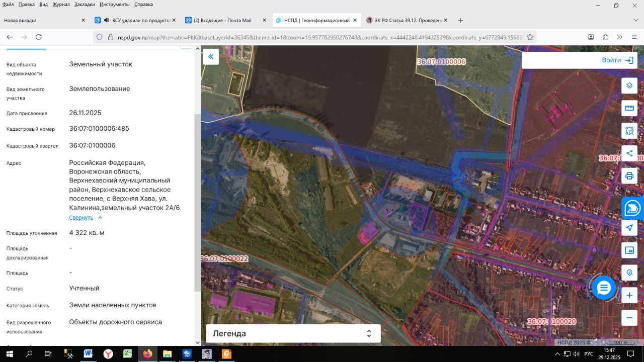
Task: Open the Справка menu
Action: pos(143,5)
